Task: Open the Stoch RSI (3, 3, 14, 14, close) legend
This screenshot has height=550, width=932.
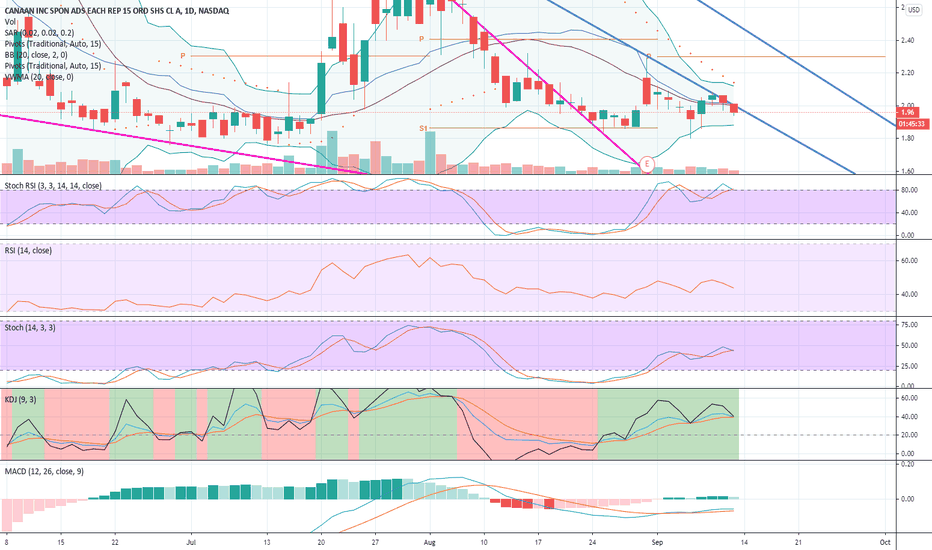Action: (x=53, y=186)
